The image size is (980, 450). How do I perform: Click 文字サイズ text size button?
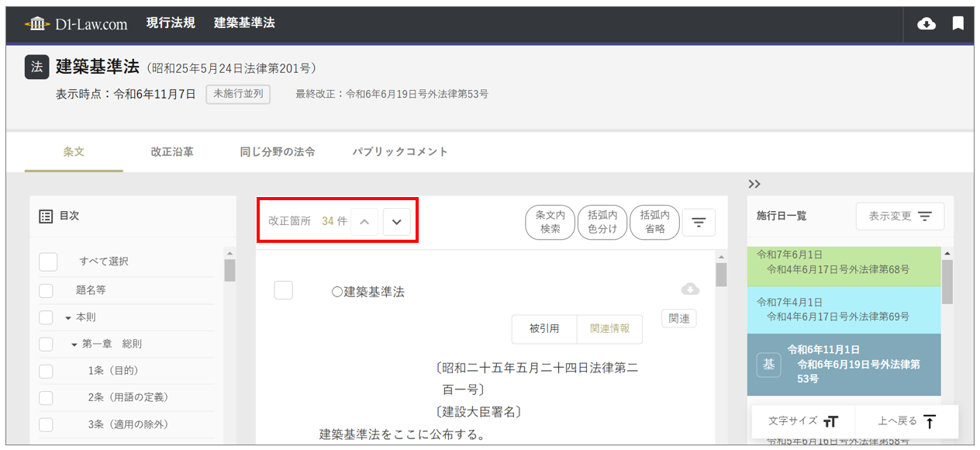click(803, 421)
